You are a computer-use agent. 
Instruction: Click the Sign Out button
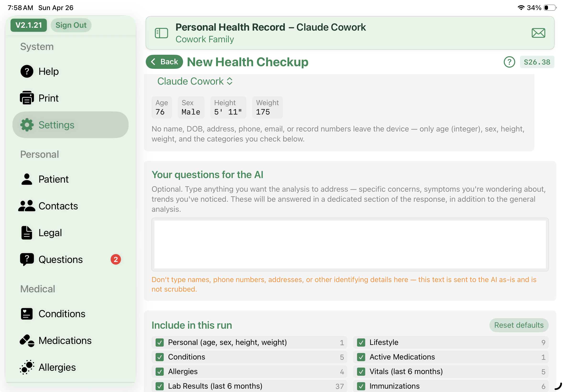pos(71,25)
